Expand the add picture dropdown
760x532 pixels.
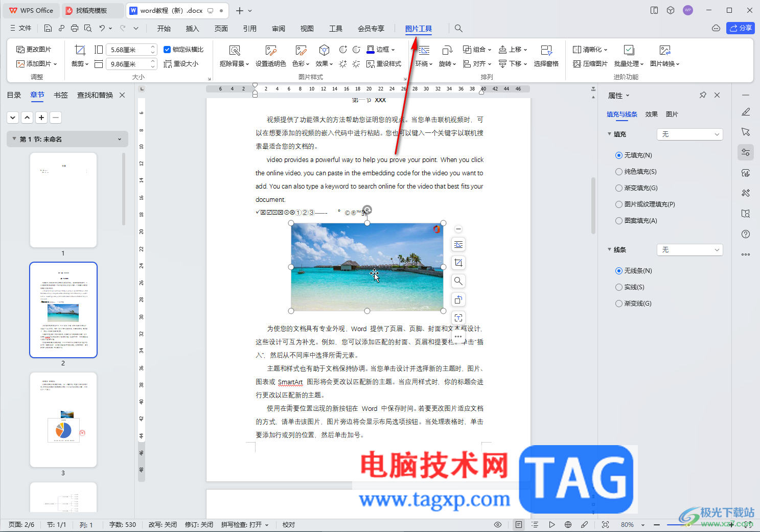pyautogui.click(x=55, y=64)
